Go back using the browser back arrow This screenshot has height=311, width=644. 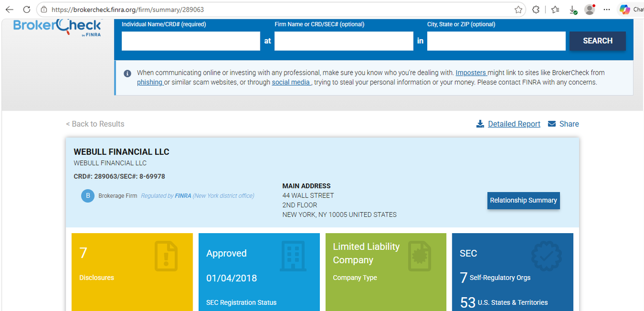click(9, 10)
